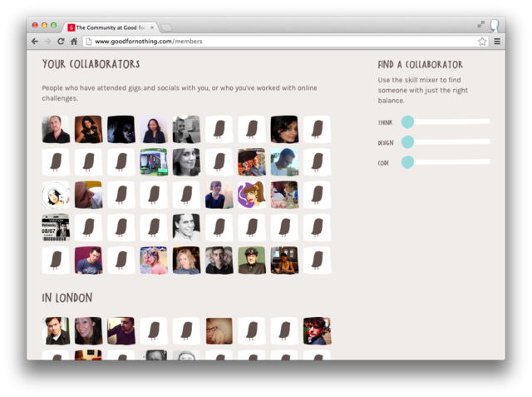Image resolution: width=532 pixels, height=397 pixels.
Task: Open woman in dark blue top avatar
Action: click(x=219, y=195)
